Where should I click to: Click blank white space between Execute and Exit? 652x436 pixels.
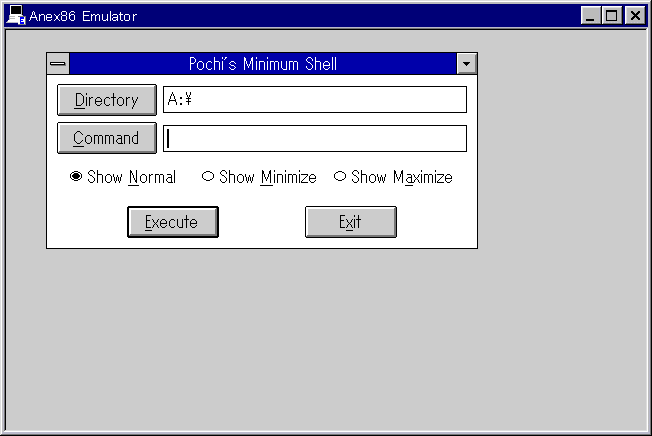(262, 222)
